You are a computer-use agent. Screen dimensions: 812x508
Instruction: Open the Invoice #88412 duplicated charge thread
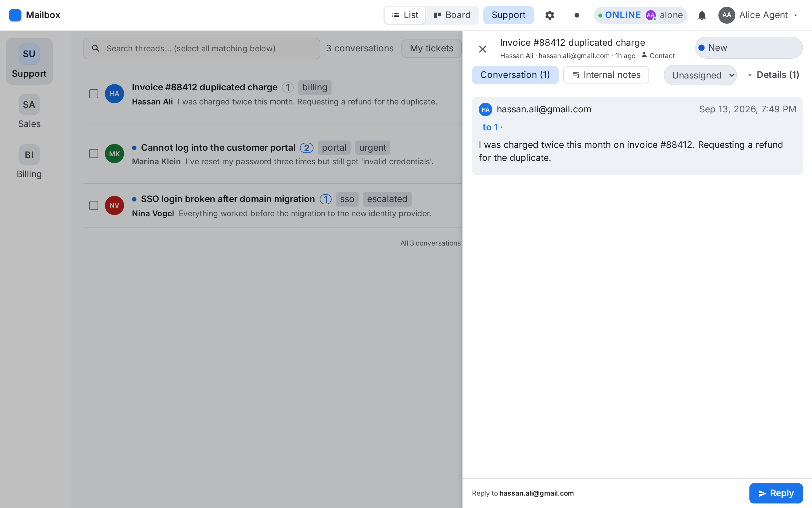point(273,94)
